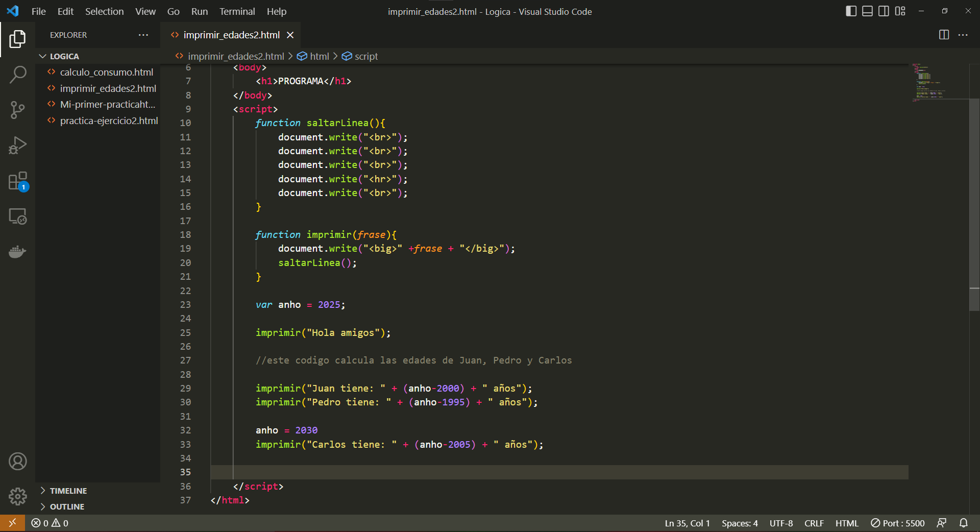Screen dimensions: 980x532
Task: Open the Search view
Action: (x=17, y=75)
